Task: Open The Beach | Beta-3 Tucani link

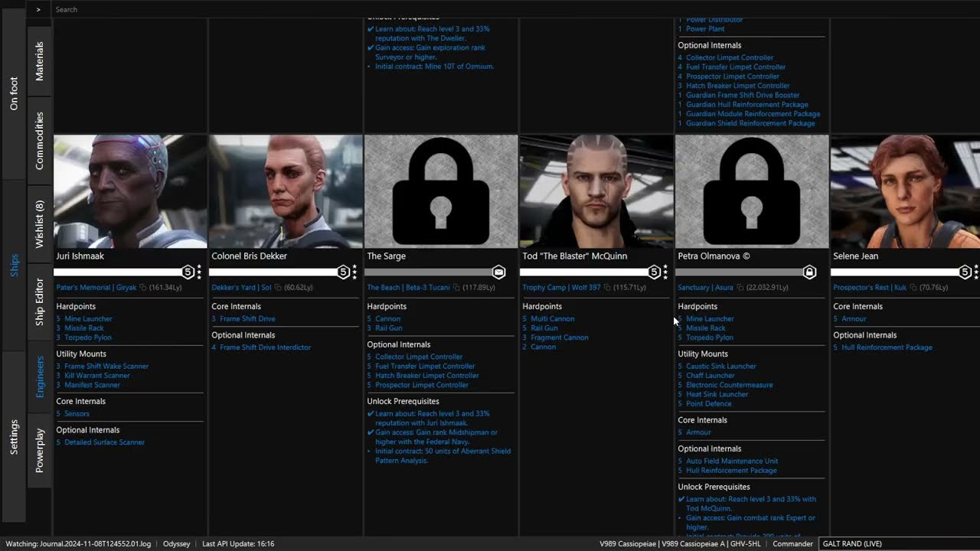Action: [408, 288]
